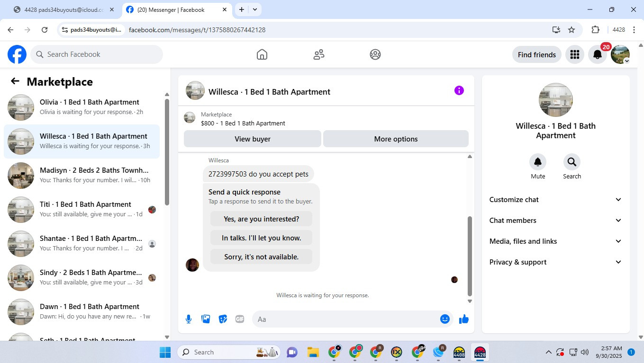Send quick reply 'In talks. I'll let you know.'
Viewport: 644px width, 363px height.
262,238
